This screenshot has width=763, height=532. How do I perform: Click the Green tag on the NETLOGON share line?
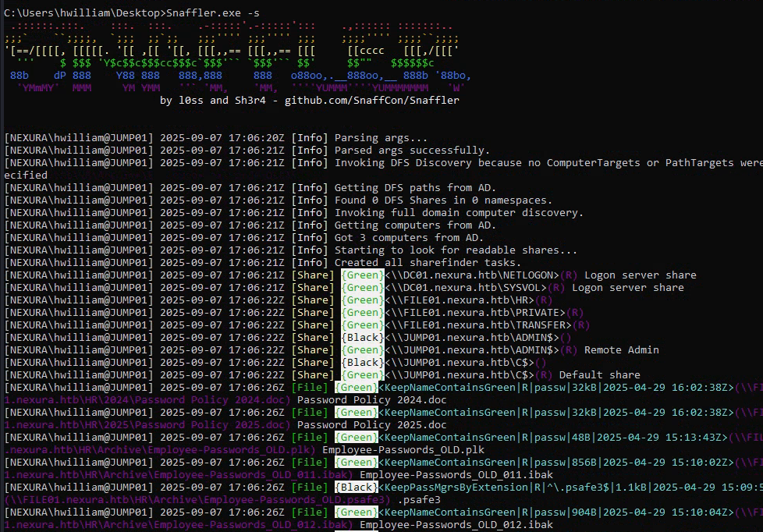pos(363,275)
